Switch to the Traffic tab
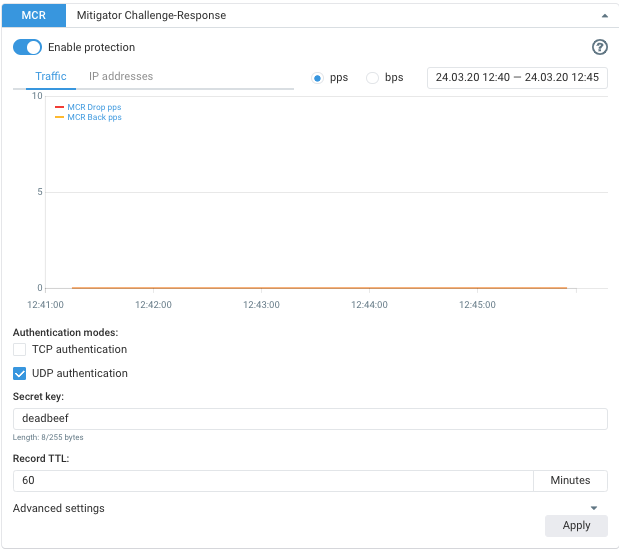 tap(51, 77)
